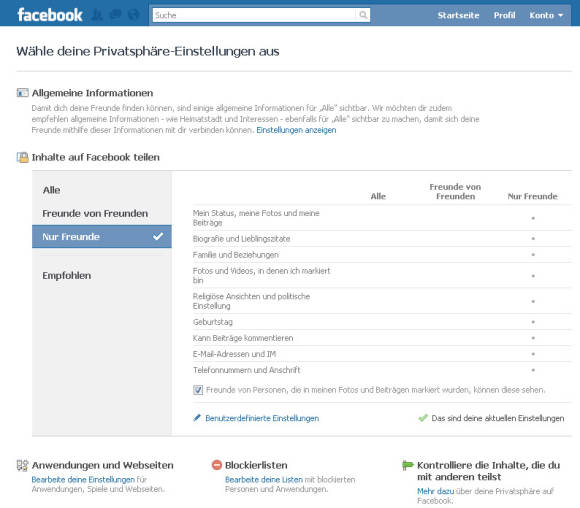The image size is (580, 508).
Task: Click the Kann Beiträge kommentieren row
Action: (x=382, y=338)
